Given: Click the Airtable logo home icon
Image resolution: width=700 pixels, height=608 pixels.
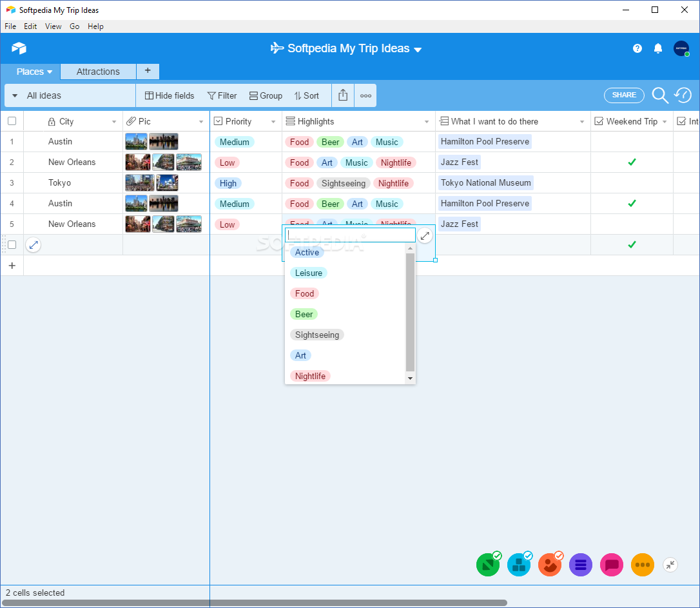Looking at the screenshot, I should (19, 48).
